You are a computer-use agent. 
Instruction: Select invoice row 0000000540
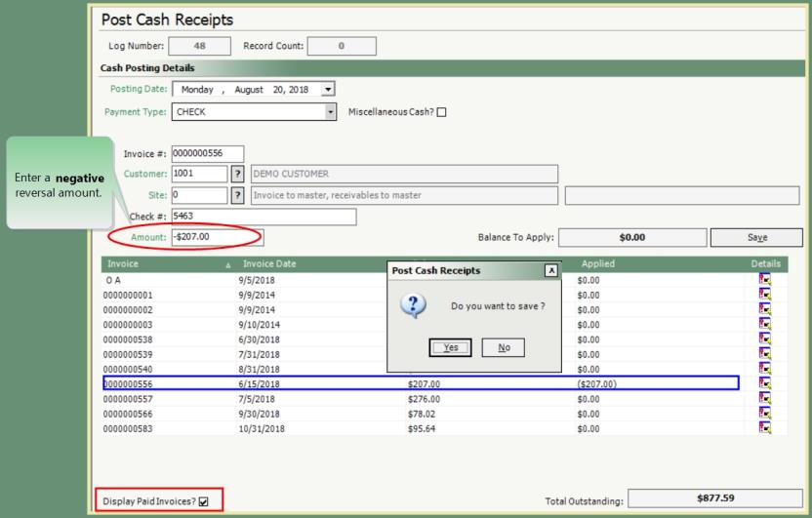click(x=244, y=369)
